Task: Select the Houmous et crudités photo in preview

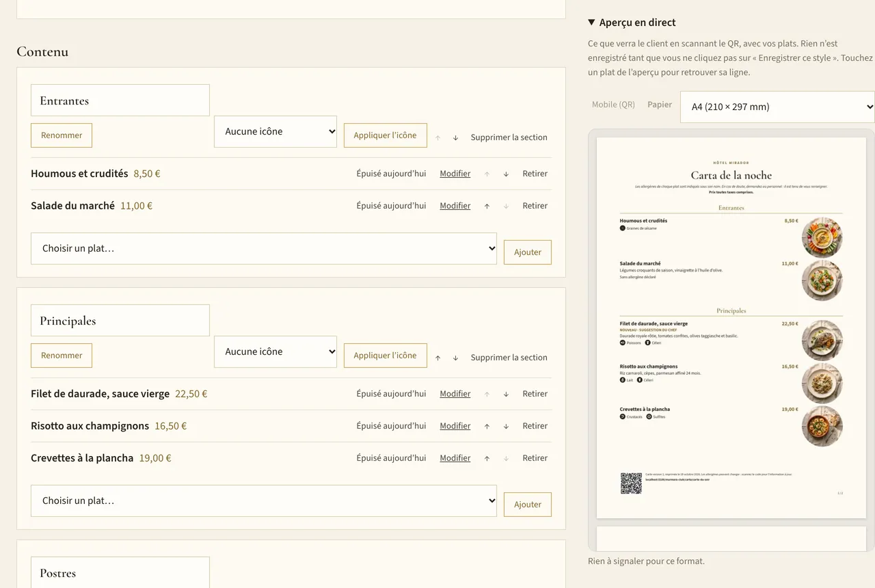Action: click(x=822, y=237)
